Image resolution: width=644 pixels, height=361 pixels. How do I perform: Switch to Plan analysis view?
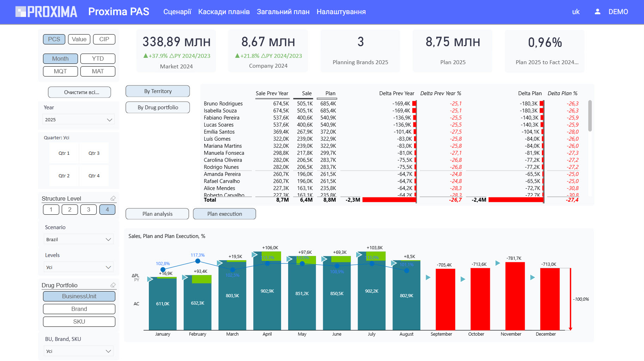coord(157,214)
